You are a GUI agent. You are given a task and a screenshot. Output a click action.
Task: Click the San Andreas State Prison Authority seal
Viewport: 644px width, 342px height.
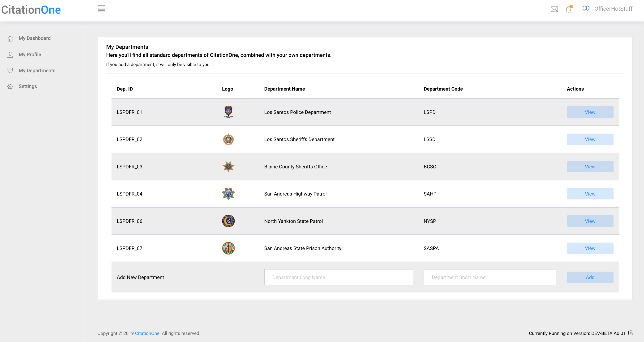point(228,248)
